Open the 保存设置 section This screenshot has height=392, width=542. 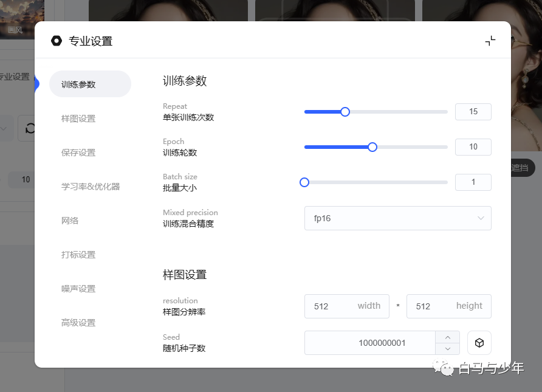point(78,153)
